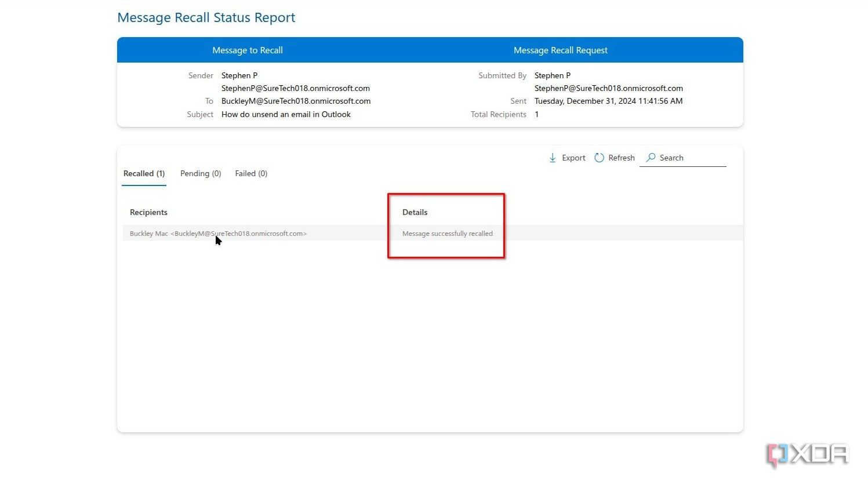Click the Message to Recall header
Screen dimensions: 868x488
[x=248, y=50]
